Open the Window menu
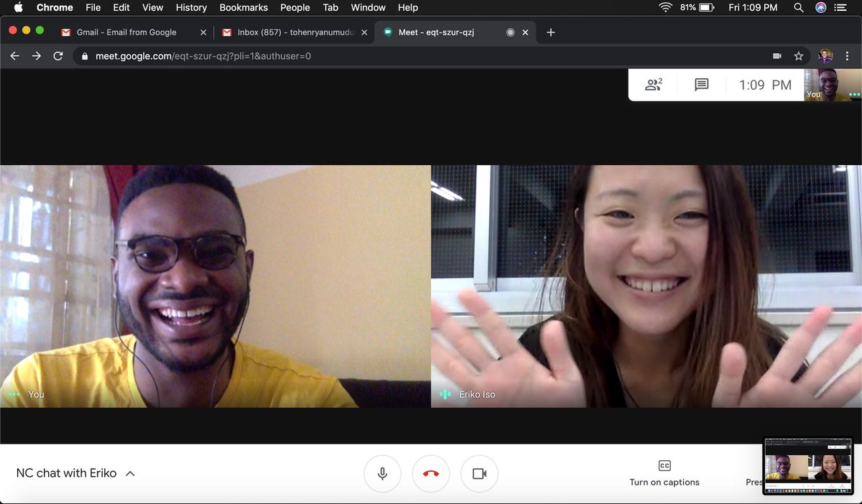The width and height of the screenshot is (862, 504). pyautogui.click(x=368, y=7)
